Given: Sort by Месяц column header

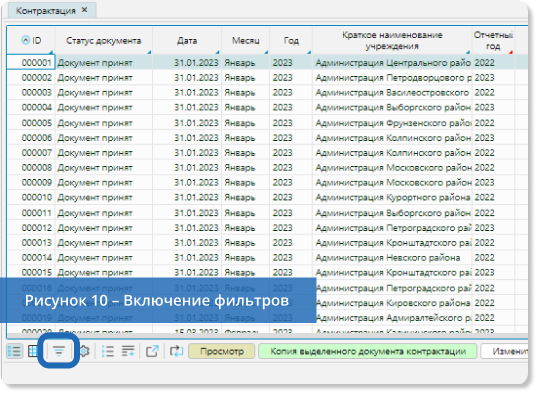Looking at the screenshot, I should pos(245,41).
